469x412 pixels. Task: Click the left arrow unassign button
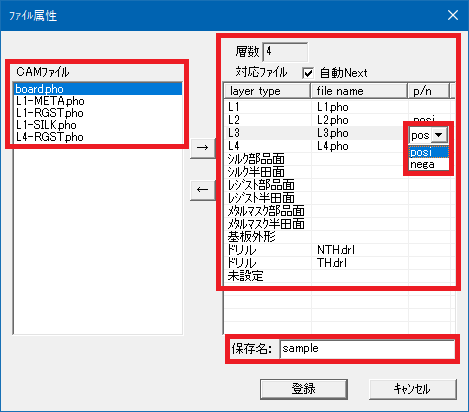pyautogui.click(x=203, y=190)
